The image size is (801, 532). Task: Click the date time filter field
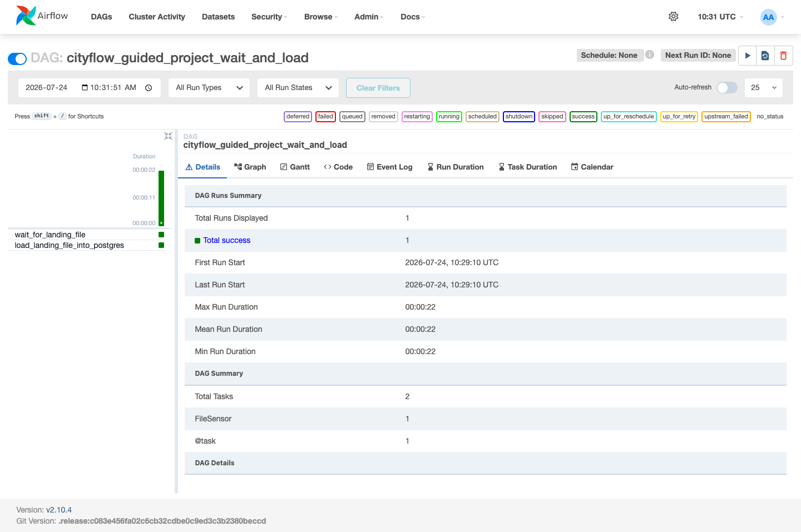tap(90, 88)
